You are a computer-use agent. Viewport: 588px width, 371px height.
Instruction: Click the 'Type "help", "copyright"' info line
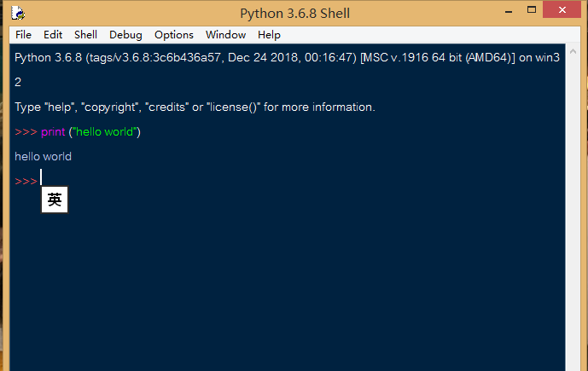[195, 107]
